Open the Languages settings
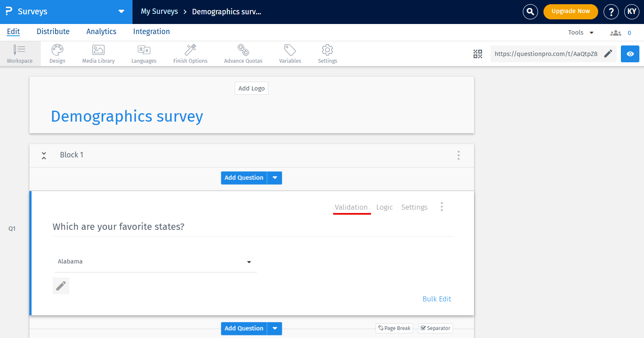 click(x=144, y=53)
